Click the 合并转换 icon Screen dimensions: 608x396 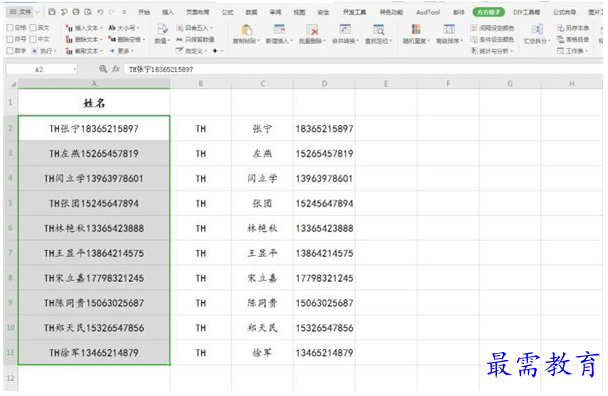coord(345,30)
